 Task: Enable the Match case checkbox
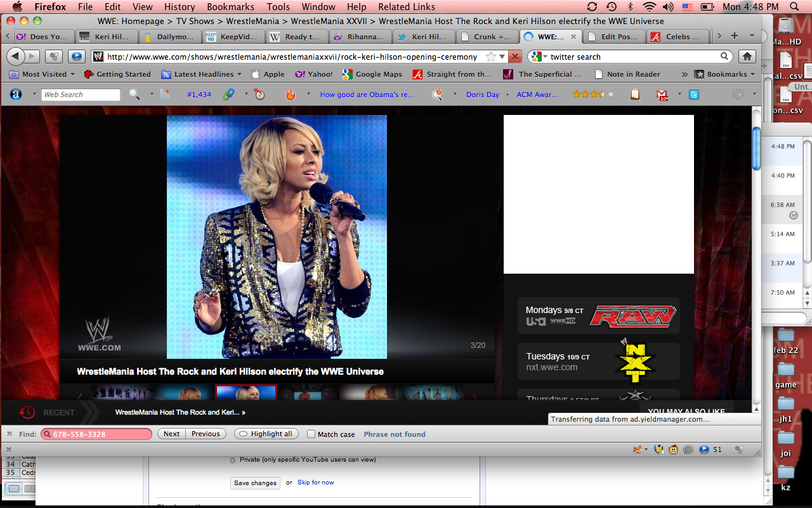(x=311, y=434)
